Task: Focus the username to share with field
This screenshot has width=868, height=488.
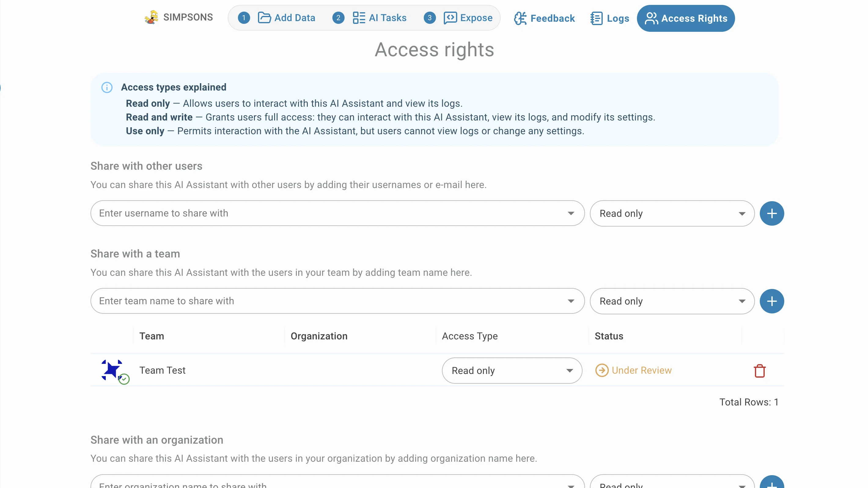Action: [338, 213]
